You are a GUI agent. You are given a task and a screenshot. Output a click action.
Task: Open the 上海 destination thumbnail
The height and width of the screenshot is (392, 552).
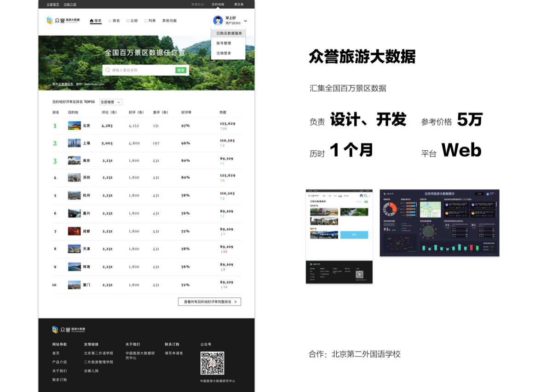75,143
